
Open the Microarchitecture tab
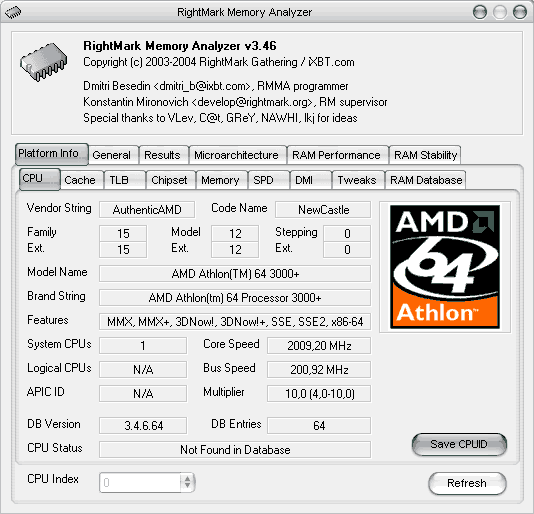click(236, 155)
